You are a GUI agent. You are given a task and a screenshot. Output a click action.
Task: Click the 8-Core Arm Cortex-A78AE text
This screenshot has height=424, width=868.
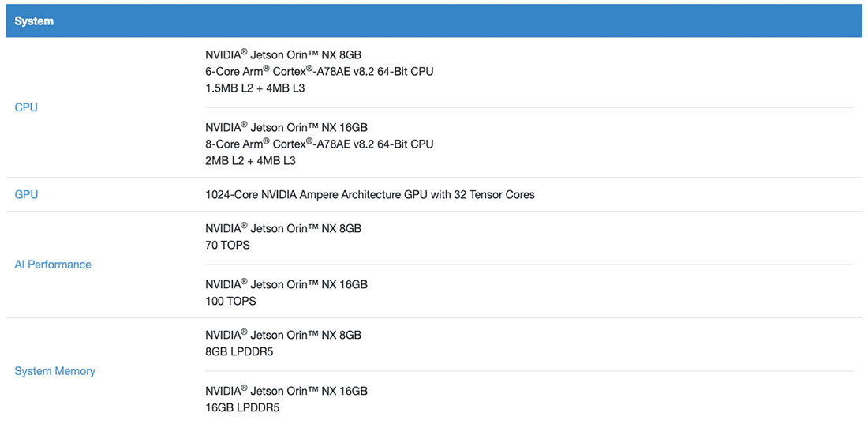click(x=319, y=144)
